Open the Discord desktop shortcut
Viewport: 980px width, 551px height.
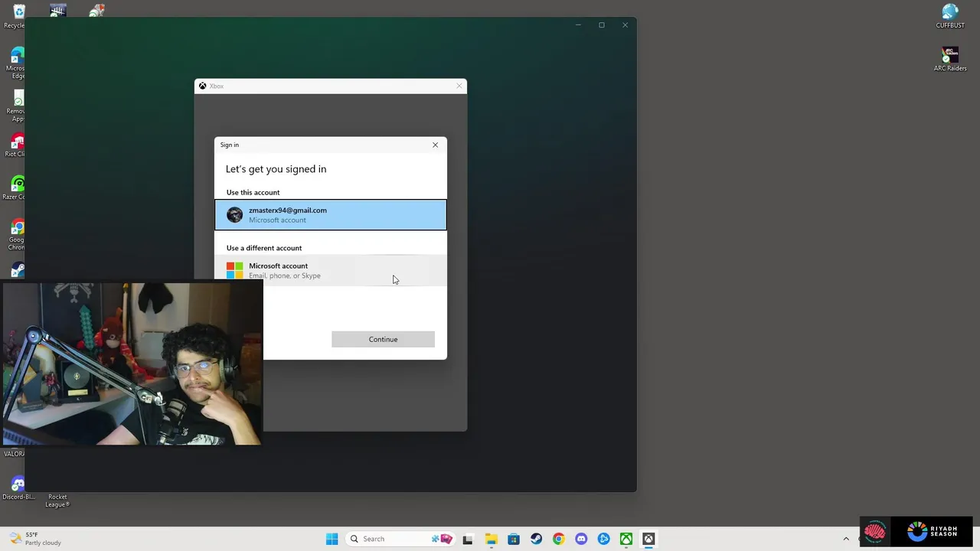18,488
